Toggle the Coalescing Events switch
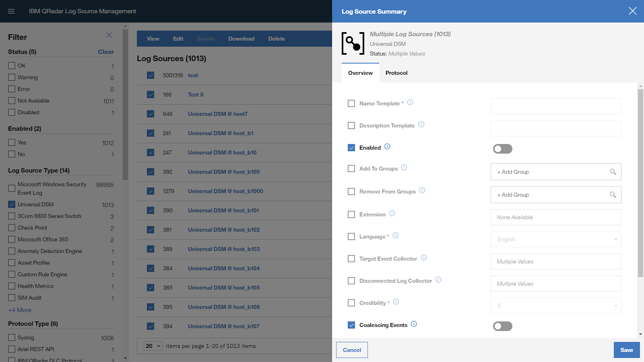This screenshot has width=644, height=362. [502, 326]
